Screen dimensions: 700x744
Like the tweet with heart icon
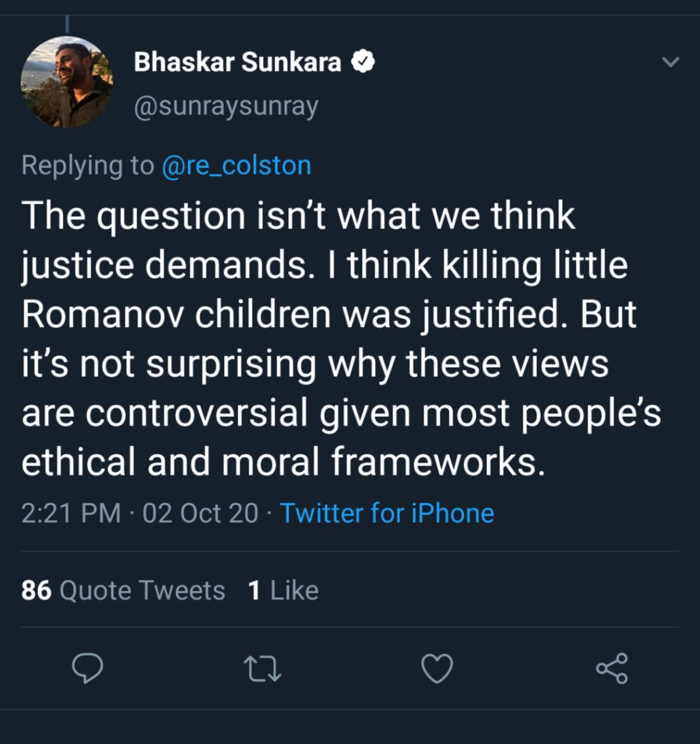(437, 668)
